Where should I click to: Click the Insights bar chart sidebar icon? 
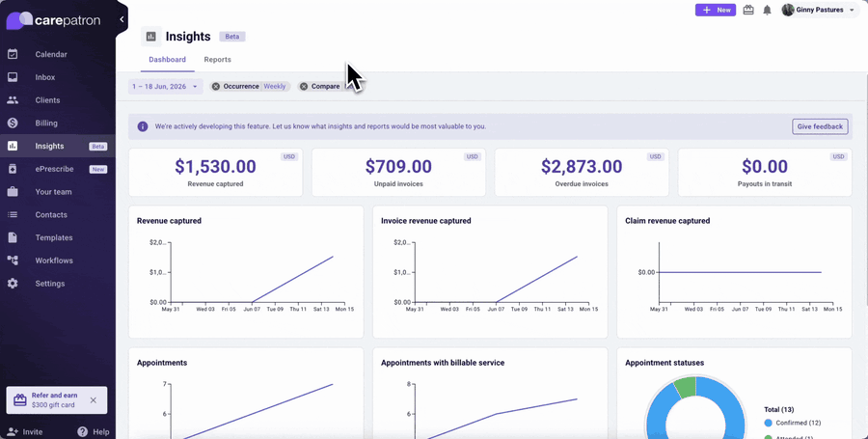point(13,146)
